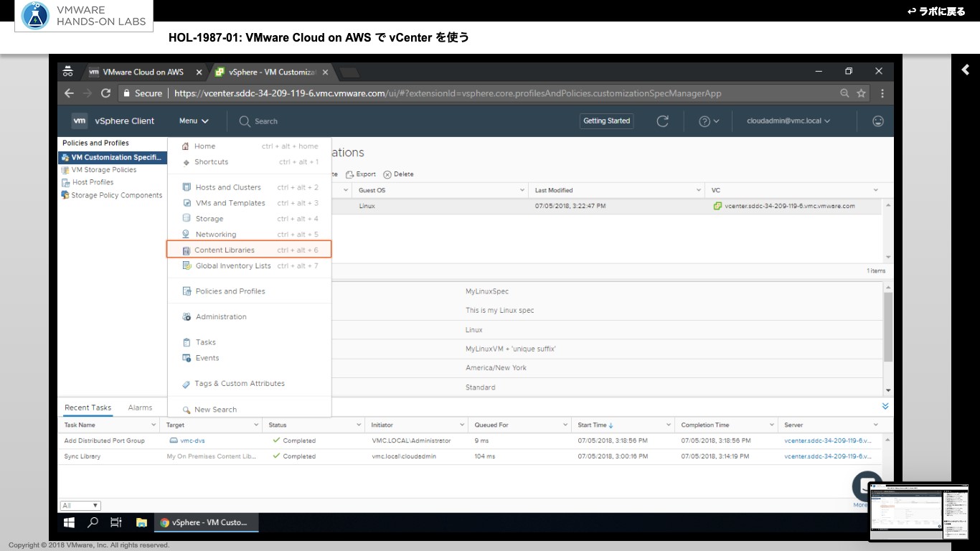This screenshot has width=980, height=551.
Task: Click the Delete icon in the toolbar
Action: click(x=387, y=174)
